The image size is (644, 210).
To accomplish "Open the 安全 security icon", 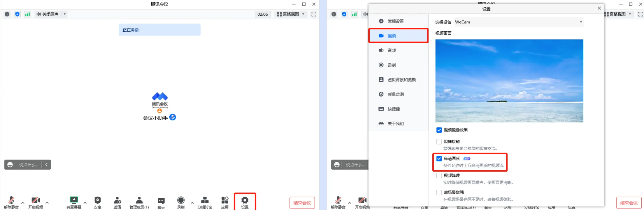I will click(97, 203).
